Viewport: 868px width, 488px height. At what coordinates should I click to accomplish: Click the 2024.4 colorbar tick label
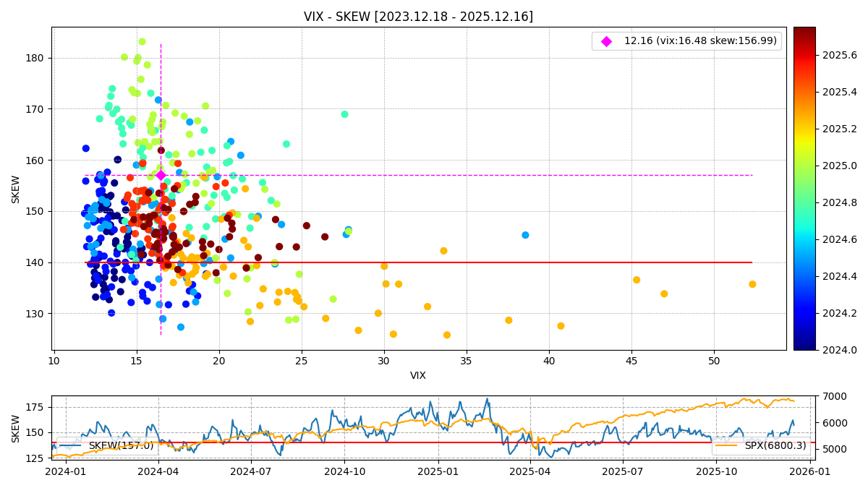coord(839,276)
